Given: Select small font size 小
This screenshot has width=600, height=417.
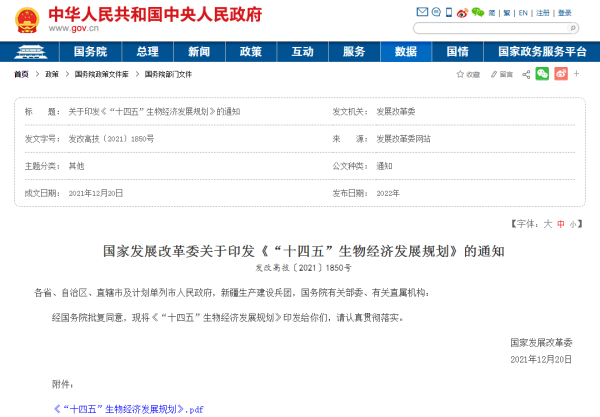Looking at the screenshot, I should (x=573, y=225).
